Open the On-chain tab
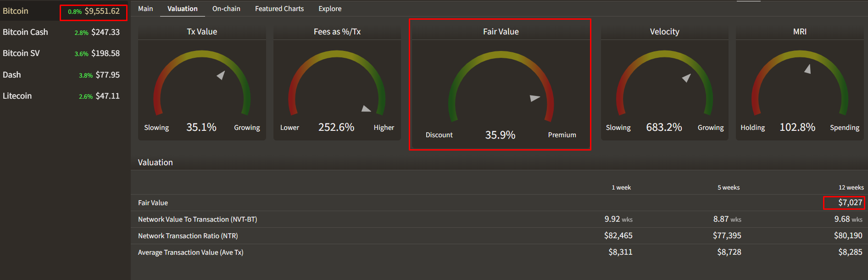 (226, 9)
